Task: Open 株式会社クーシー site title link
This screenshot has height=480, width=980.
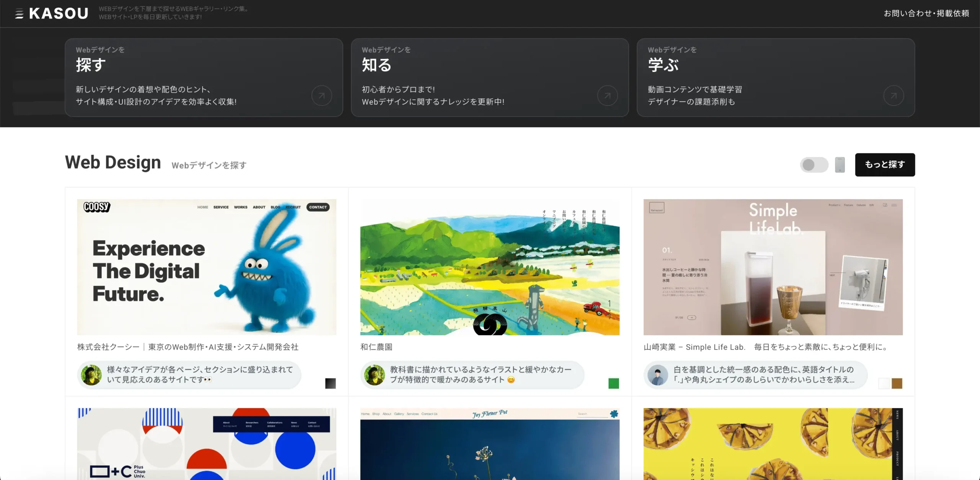Action: 188,347
